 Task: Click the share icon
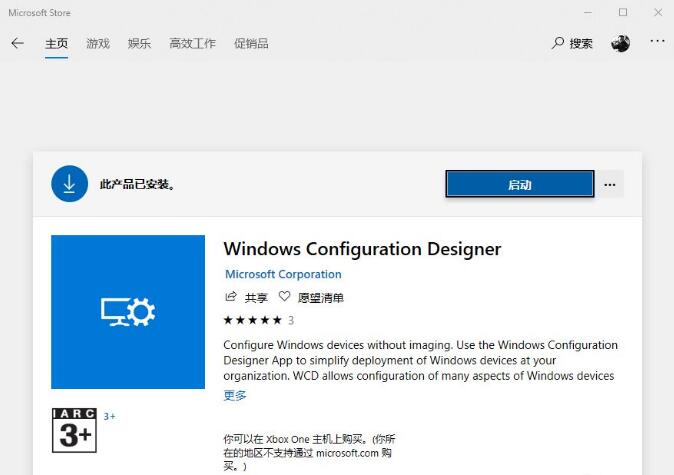[x=231, y=297]
